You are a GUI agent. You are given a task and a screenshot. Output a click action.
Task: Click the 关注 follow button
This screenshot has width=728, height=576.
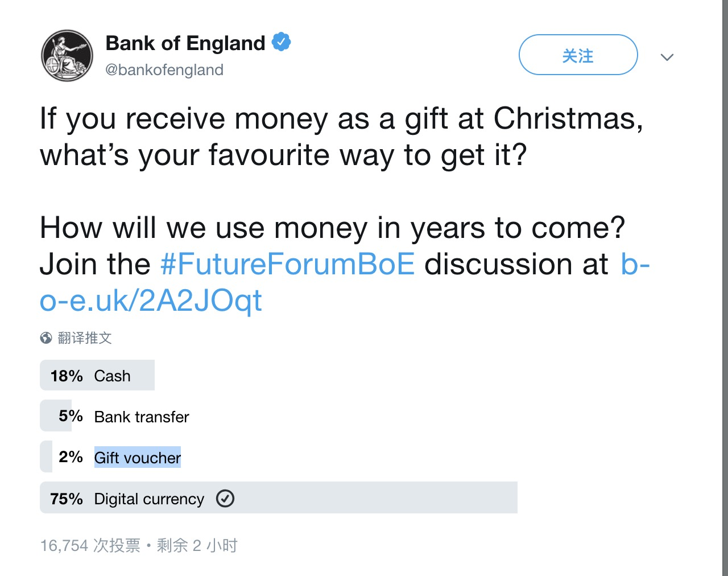tap(578, 55)
